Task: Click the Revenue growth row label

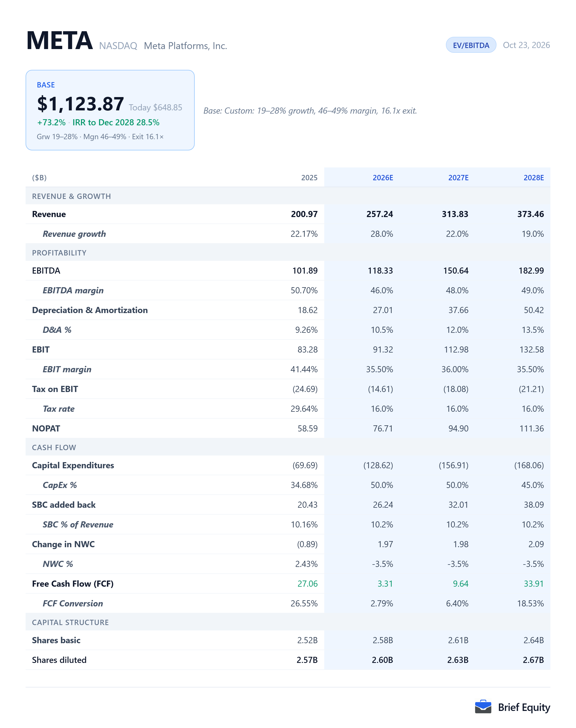Action: pos(74,234)
